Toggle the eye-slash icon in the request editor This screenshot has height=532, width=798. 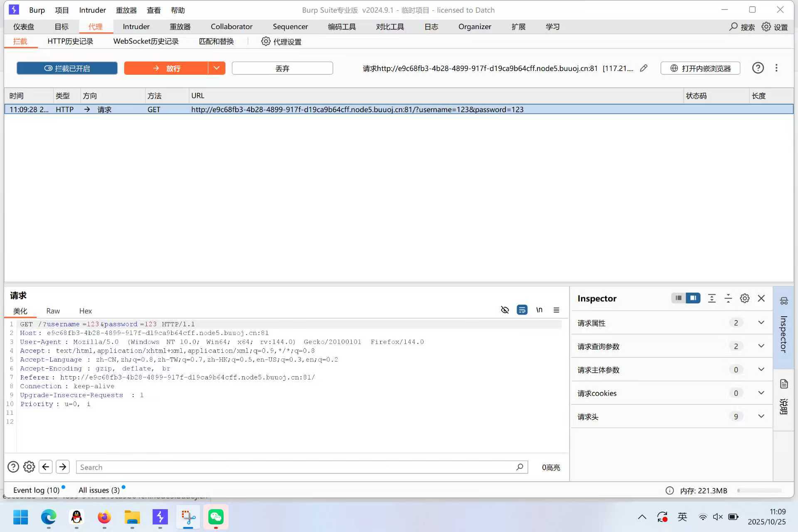coord(505,310)
